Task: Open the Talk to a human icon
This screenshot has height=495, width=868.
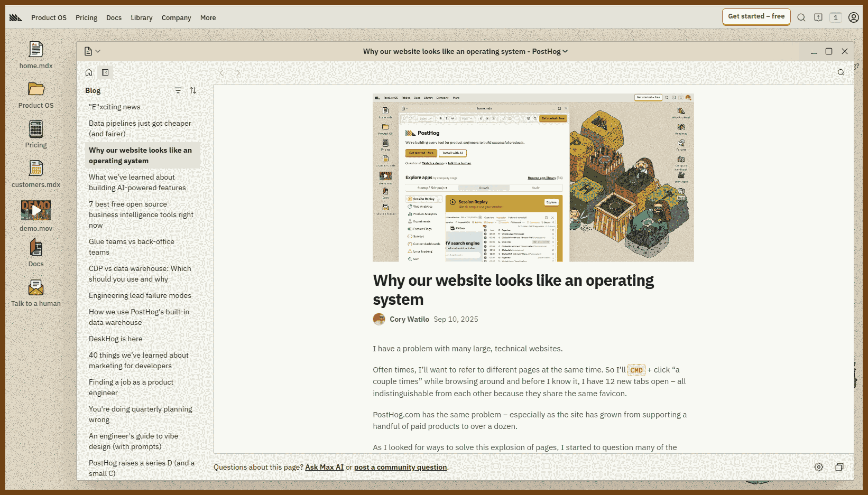Action: 36,288
